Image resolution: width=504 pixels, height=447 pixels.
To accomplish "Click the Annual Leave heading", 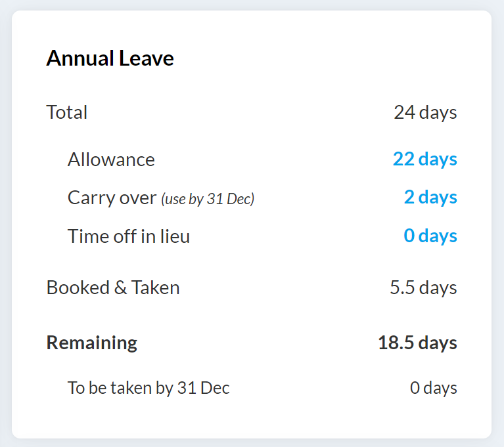I will 110,58.
